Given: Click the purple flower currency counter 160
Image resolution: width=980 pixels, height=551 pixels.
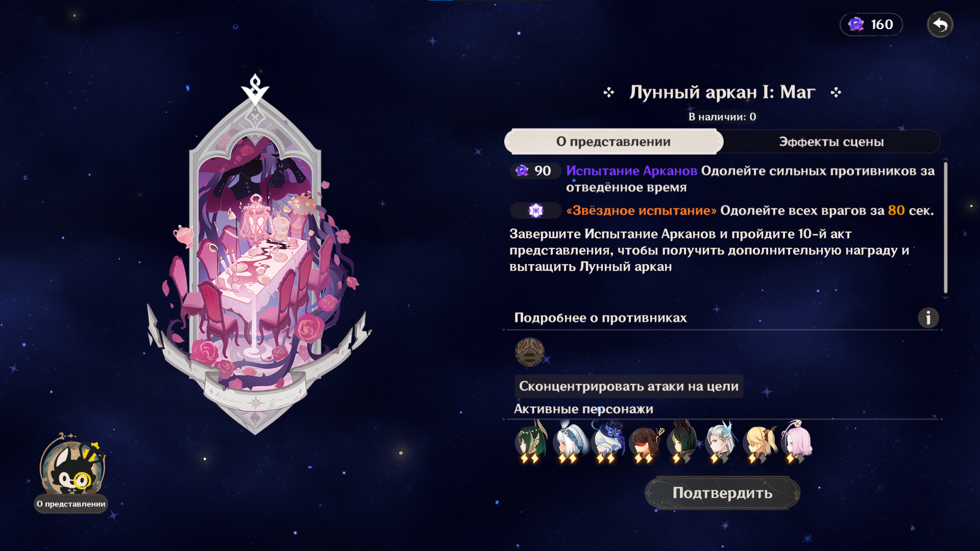Looking at the screenshot, I should click(x=871, y=24).
